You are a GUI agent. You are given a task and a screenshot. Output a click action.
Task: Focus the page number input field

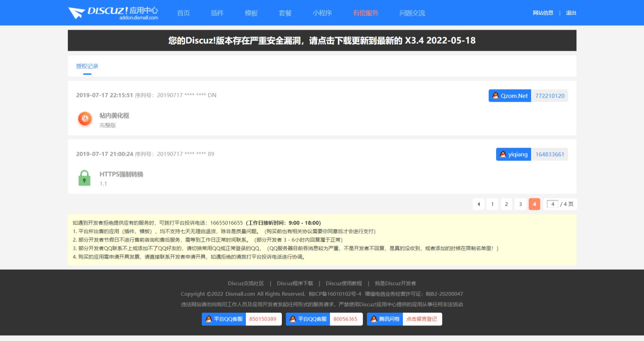point(553,204)
